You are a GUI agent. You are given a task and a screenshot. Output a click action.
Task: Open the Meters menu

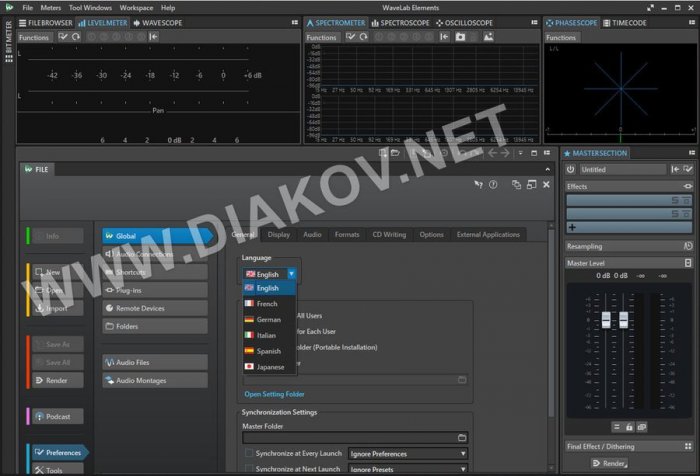50,8
